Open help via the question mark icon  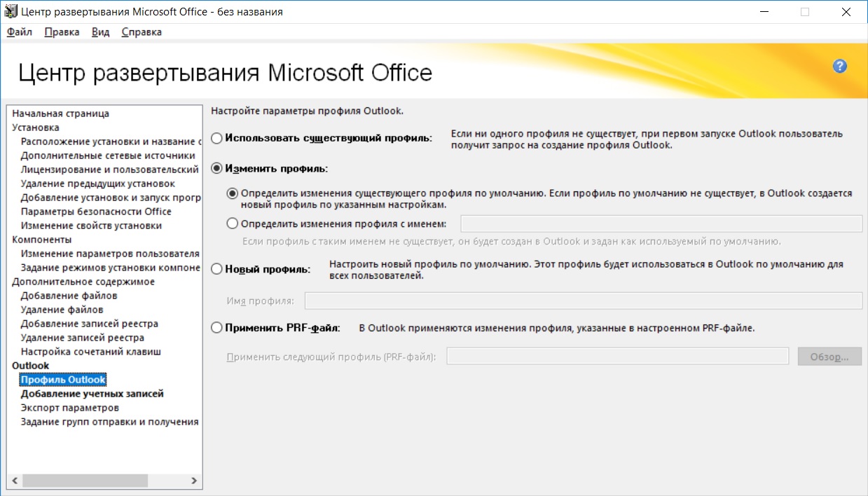(x=839, y=67)
